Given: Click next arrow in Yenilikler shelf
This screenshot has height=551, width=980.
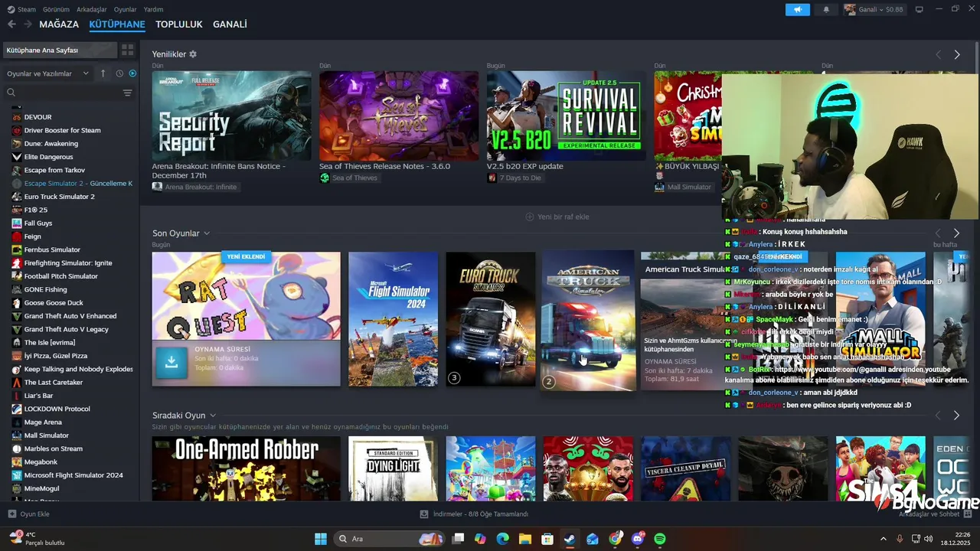Looking at the screenshot, I should point(957,55).
